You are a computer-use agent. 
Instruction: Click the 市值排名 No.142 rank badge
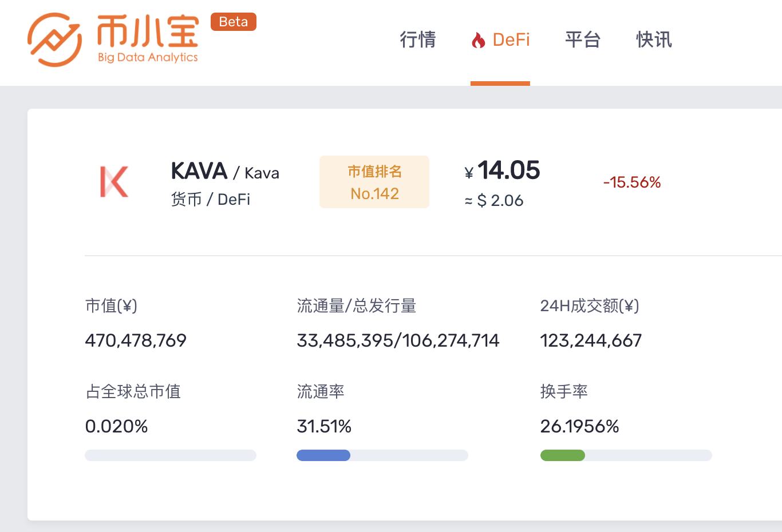[374, 182]
